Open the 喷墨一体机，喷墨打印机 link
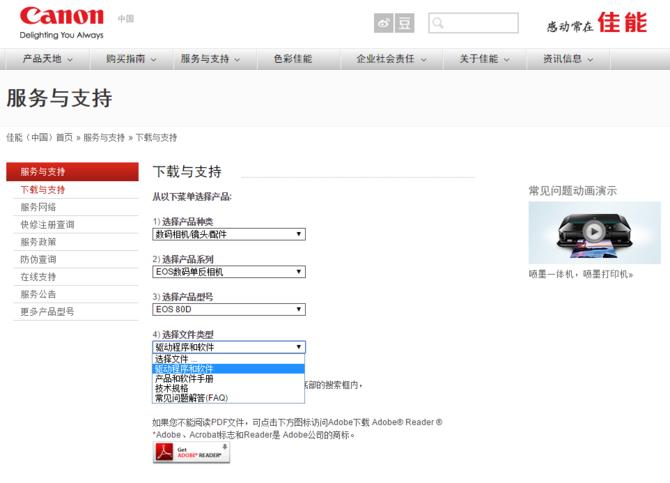 click(581, 274)
